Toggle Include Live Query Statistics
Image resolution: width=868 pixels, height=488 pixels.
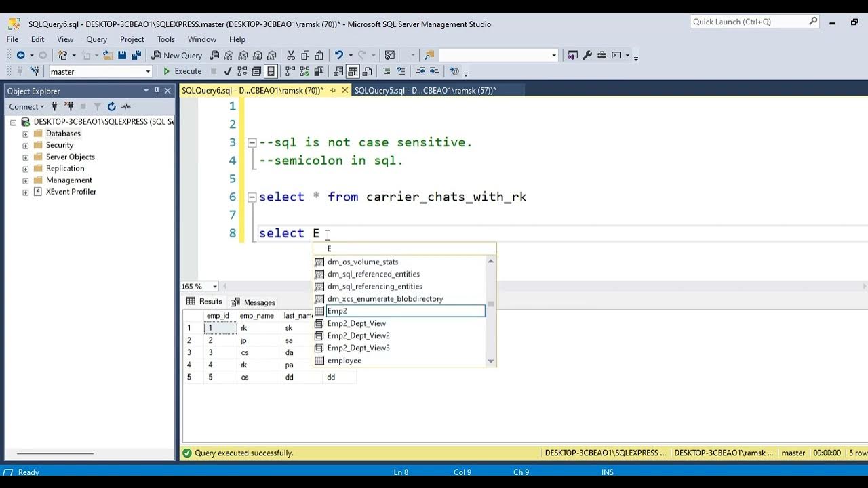(x=304, y=71)
